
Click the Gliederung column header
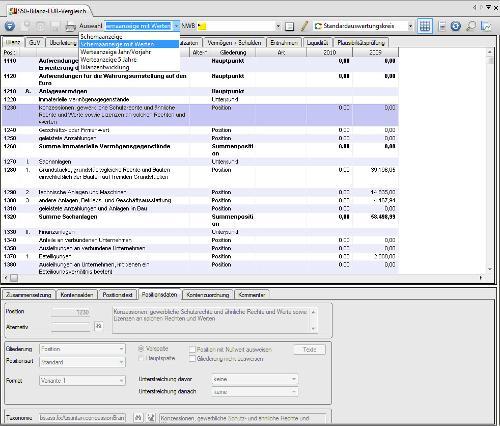point(233,52)
